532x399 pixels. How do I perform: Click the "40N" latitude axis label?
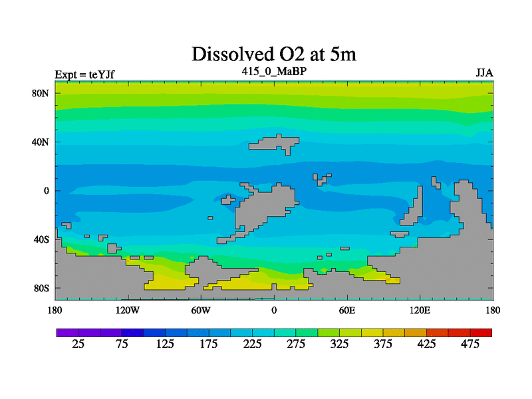tap(41, 142)
